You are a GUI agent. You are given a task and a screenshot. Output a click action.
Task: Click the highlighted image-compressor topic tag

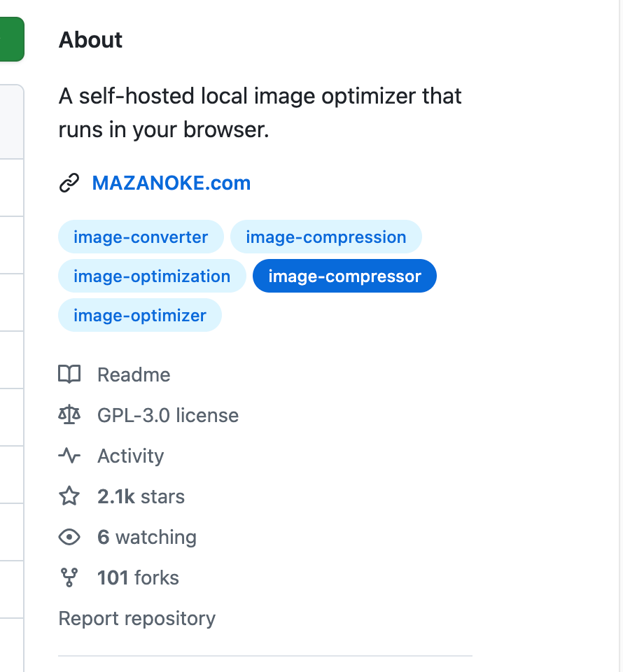[344, 276]
